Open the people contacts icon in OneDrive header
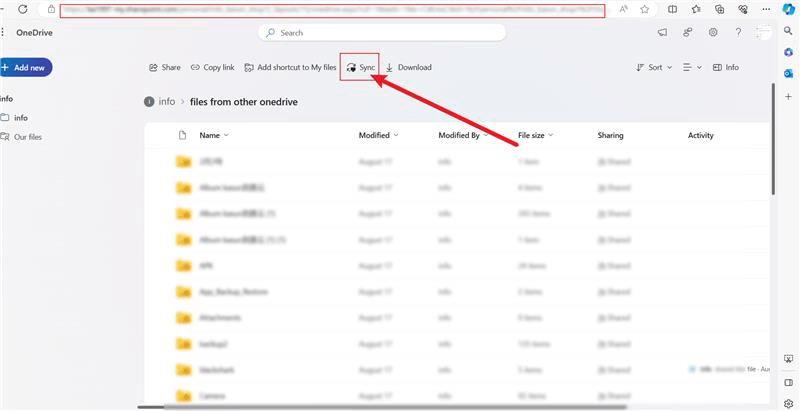This screenshot has width=800, height=411. [688, 33]
